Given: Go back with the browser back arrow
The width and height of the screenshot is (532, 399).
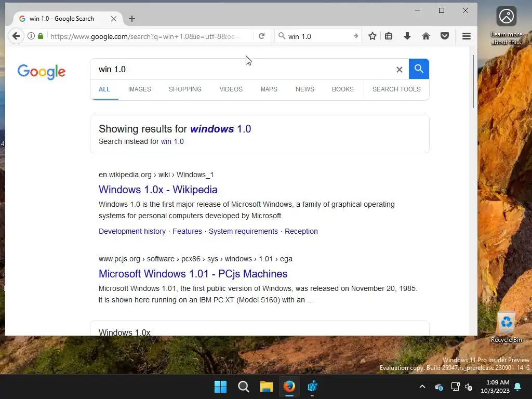Looking at the screenshot, I should [16, 36].
